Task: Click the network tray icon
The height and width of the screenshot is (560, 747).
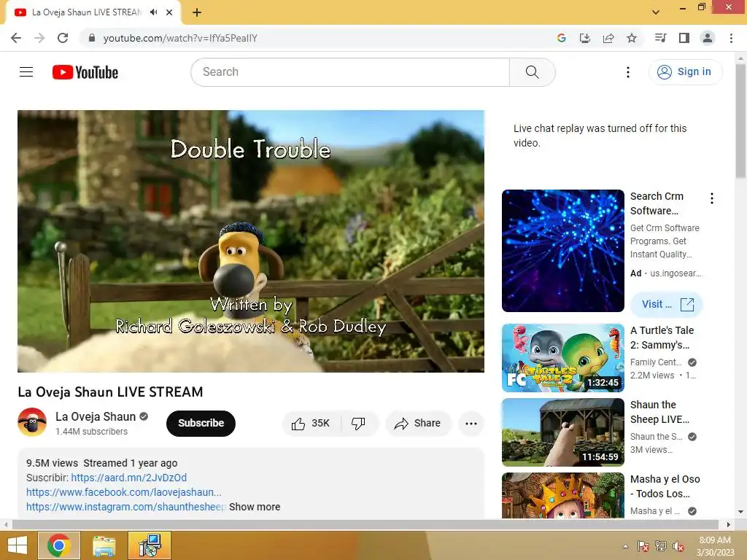Action: pos(661,546)
